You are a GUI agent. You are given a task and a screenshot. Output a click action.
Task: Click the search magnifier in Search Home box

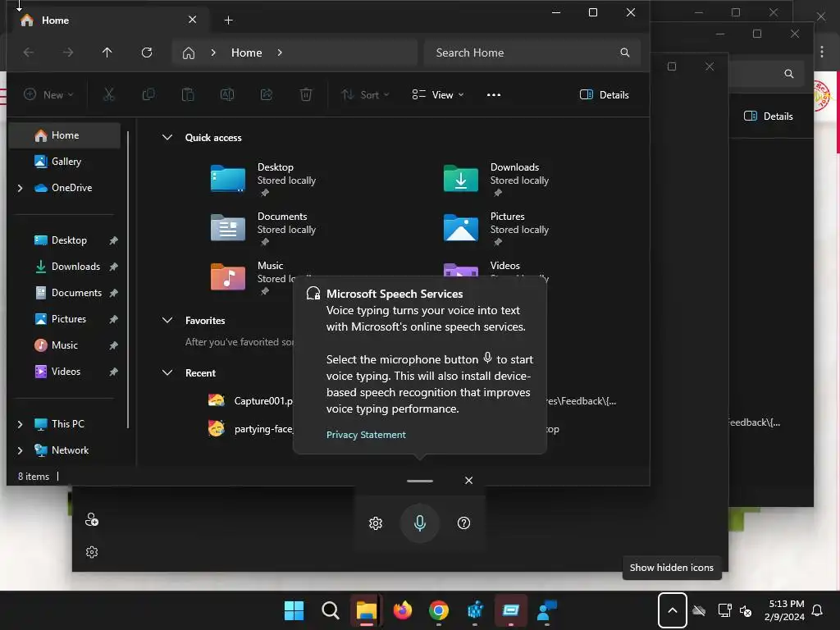[624, 52]
